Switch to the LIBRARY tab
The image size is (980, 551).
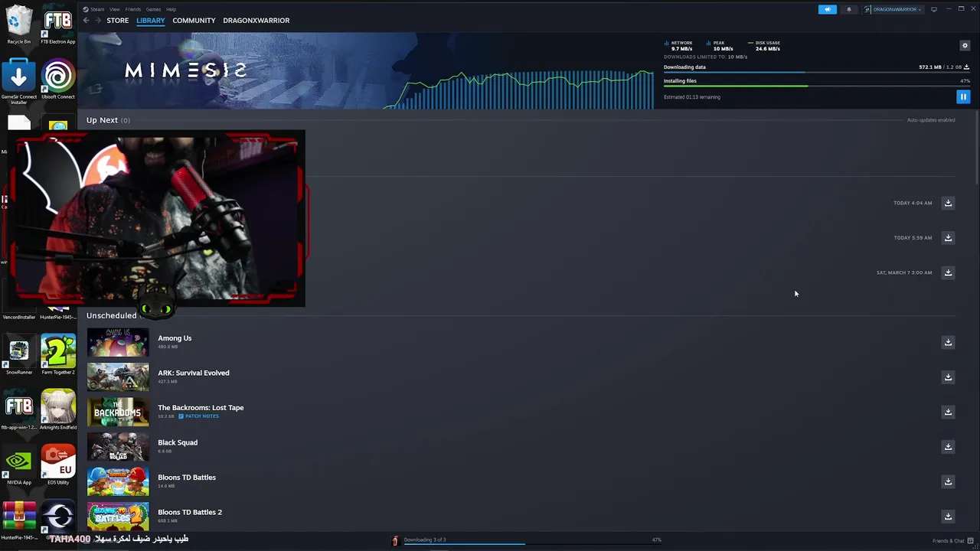click(x=151, y=21)
